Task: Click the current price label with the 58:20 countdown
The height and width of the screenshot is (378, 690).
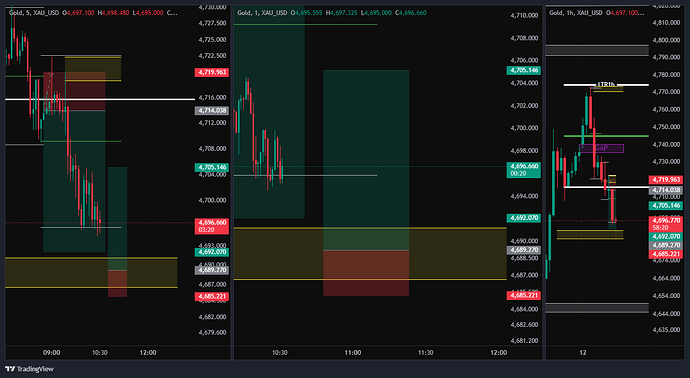Action: click(x=666, y=224)
